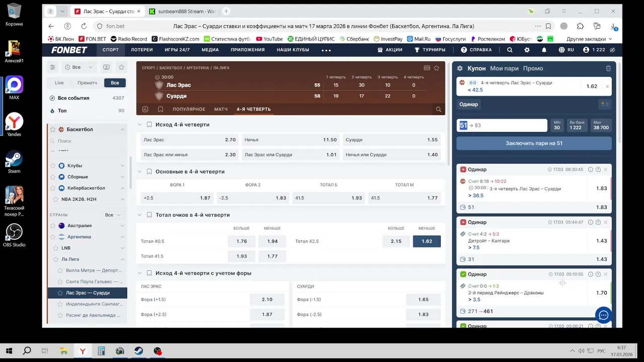This screenshot has width=644, height=362.
Task: Select the Все events filter
Action: [115, 82]
